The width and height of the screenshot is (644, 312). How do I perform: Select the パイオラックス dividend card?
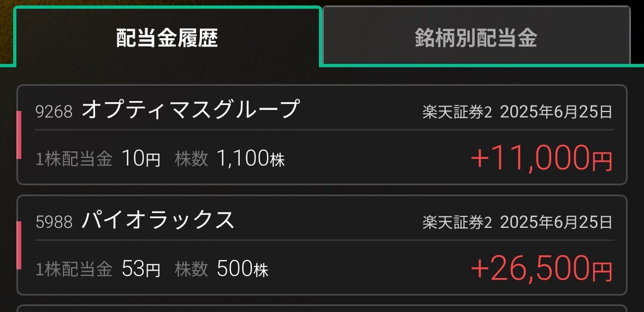pos(322,245)
